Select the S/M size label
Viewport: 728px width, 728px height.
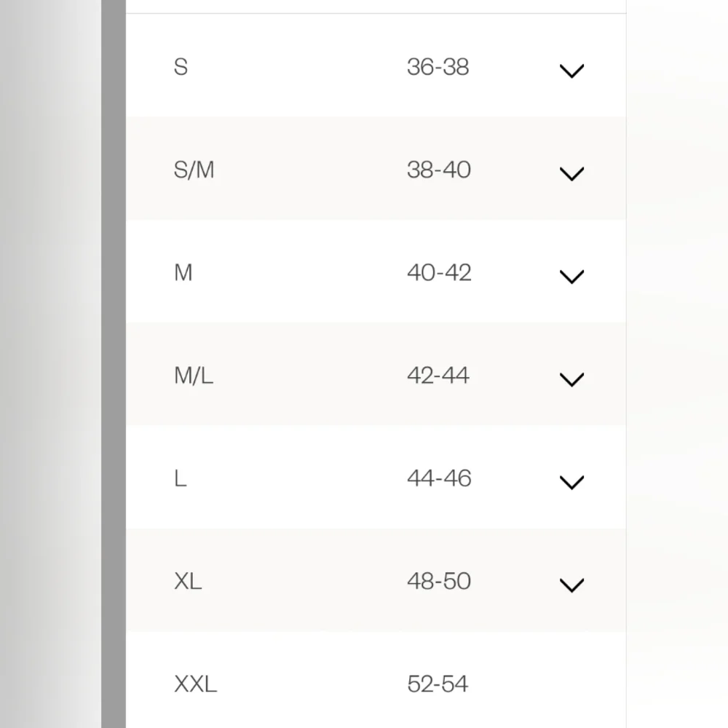[194, 170]
